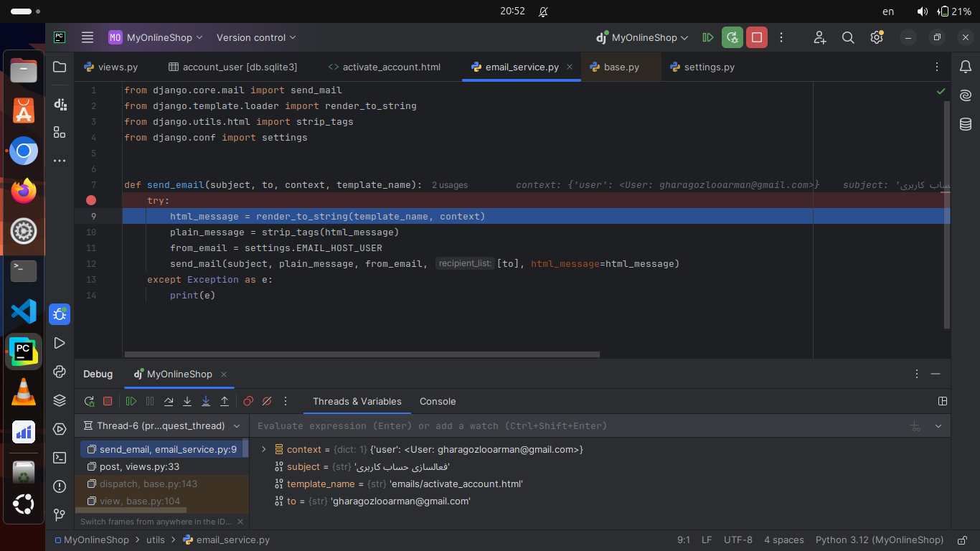
Task: Click Step Into My Code blue arrow
Action: (206, 401)
